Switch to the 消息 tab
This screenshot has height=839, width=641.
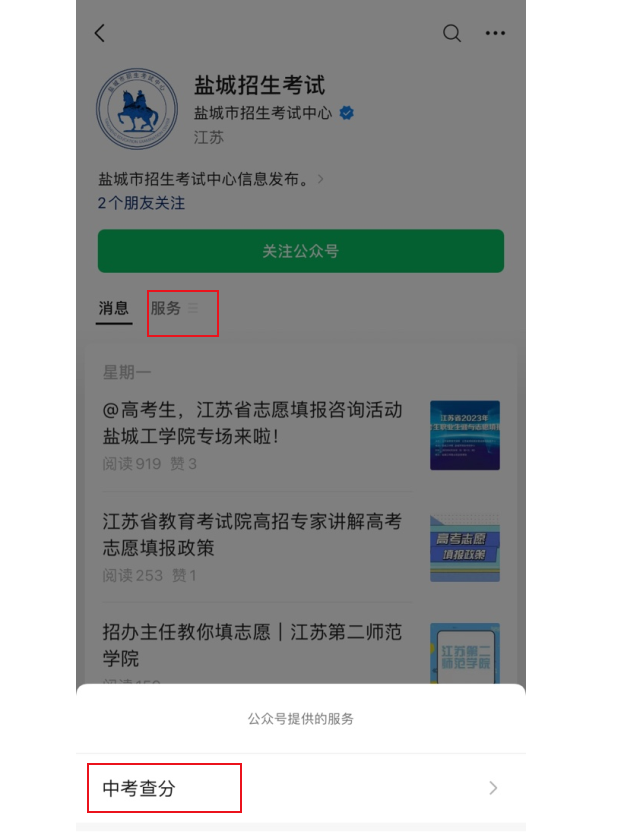click(113, 308)
